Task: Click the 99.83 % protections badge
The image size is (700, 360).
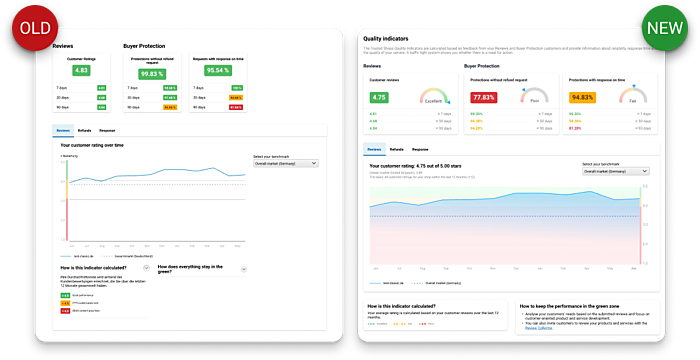Action: [152, 74]
